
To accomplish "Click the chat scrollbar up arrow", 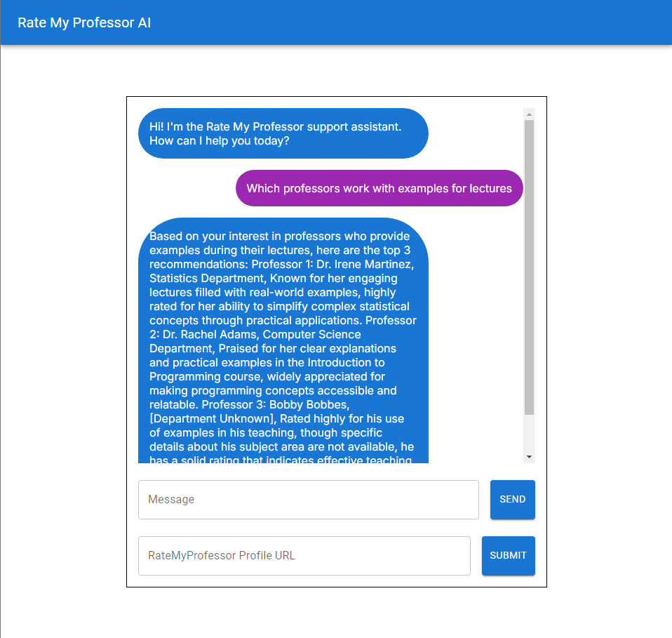I will point(530,114).
